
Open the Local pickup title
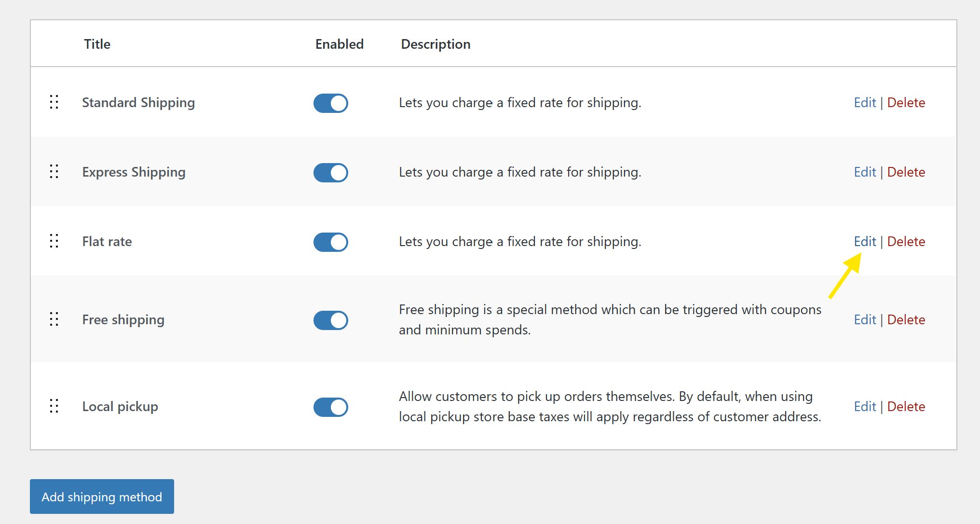coord(120,407)
